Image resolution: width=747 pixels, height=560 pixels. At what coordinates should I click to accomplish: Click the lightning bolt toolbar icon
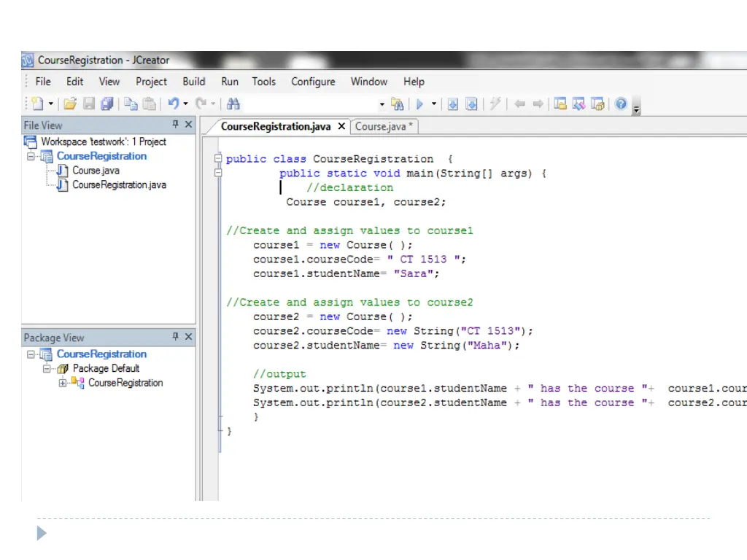coord(495,104)
